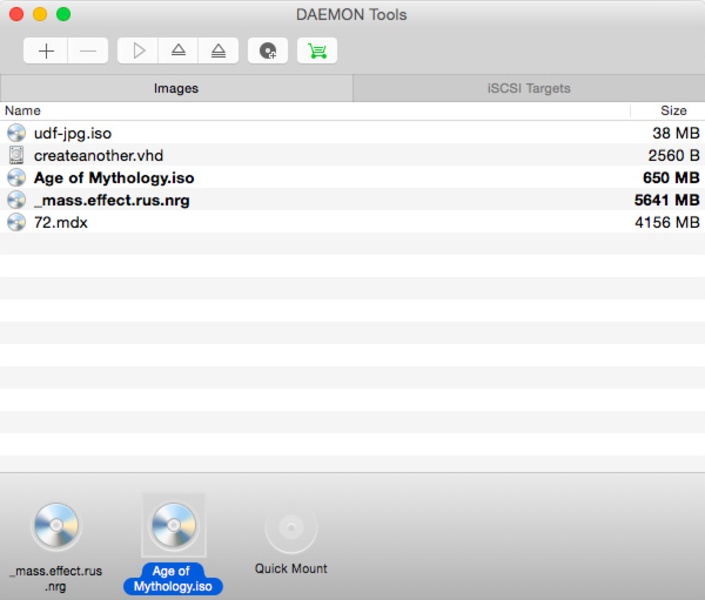
Task: Select udf-jpg.iso in the image list
Action: point(73,133)
